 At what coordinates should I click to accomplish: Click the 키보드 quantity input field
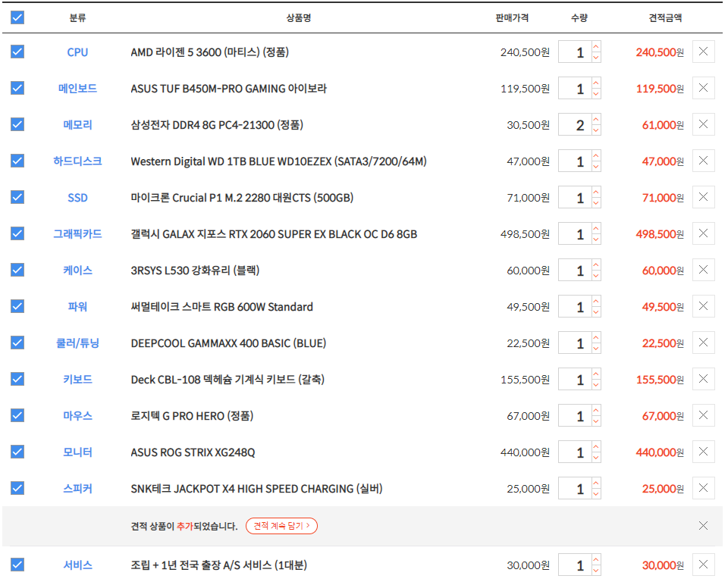pyautogui.click(x=575, y=379)
